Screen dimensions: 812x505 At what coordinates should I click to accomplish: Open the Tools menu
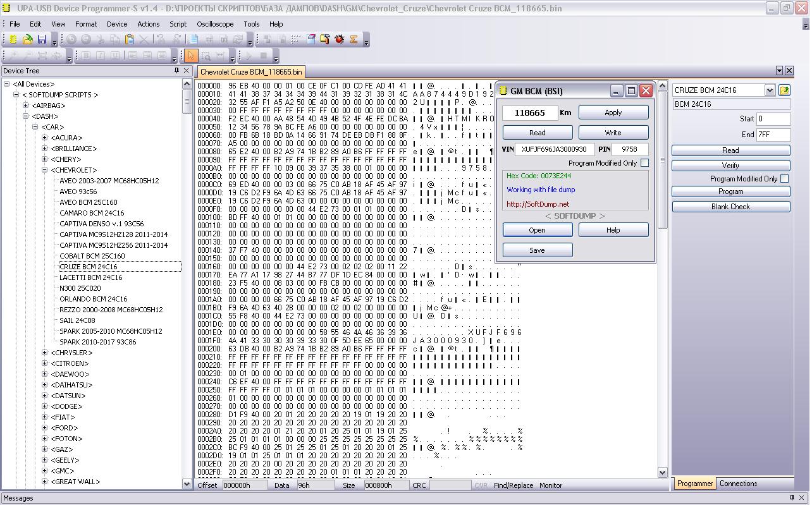[x=252, y=24]
